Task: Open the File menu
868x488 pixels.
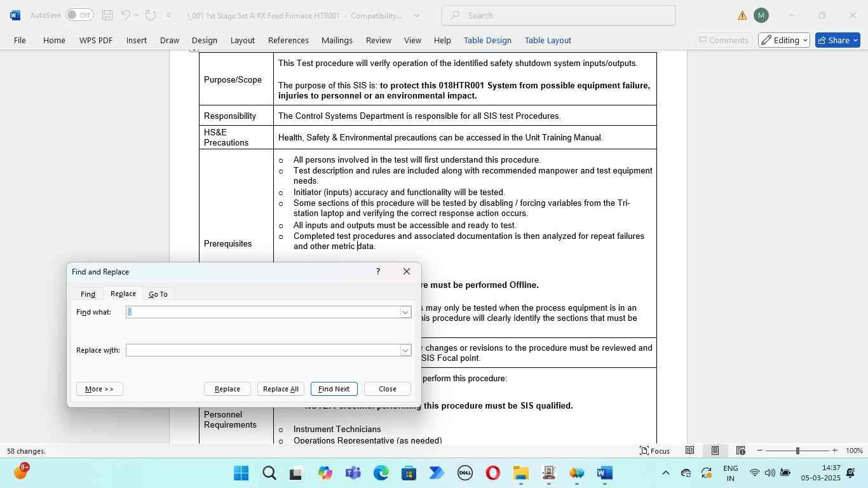Action: tap(20, 40)
